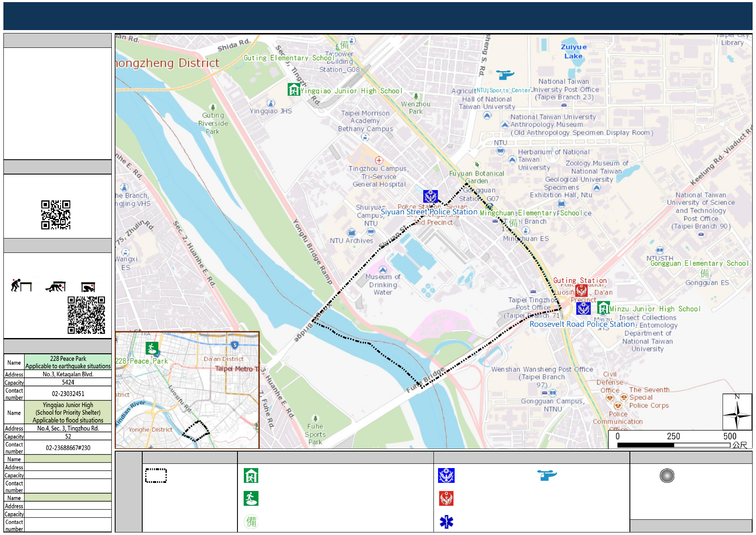Click the Siyuan Street Police Station text label
The height and width of the screenshot is (535, 756).
point(429,212)
